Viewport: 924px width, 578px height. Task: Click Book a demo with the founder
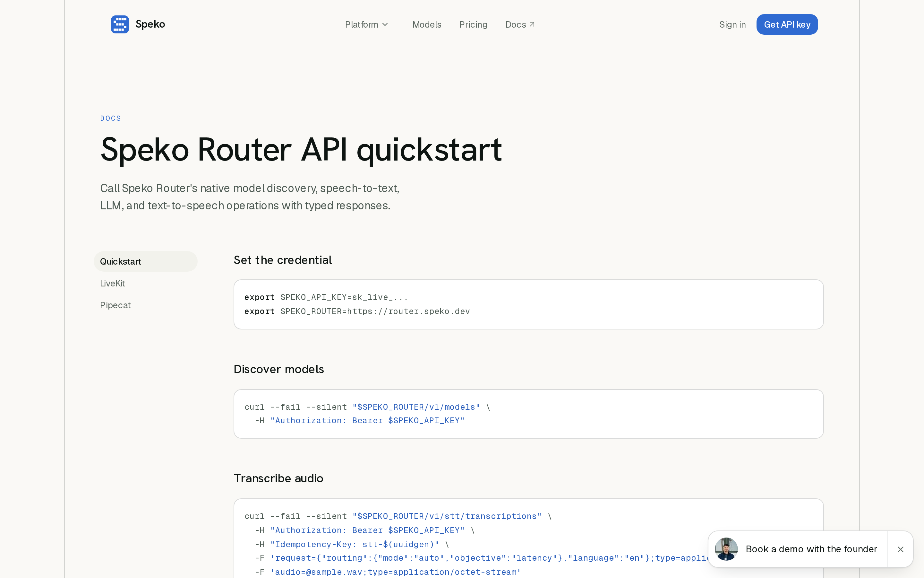[x=811, y=549]
